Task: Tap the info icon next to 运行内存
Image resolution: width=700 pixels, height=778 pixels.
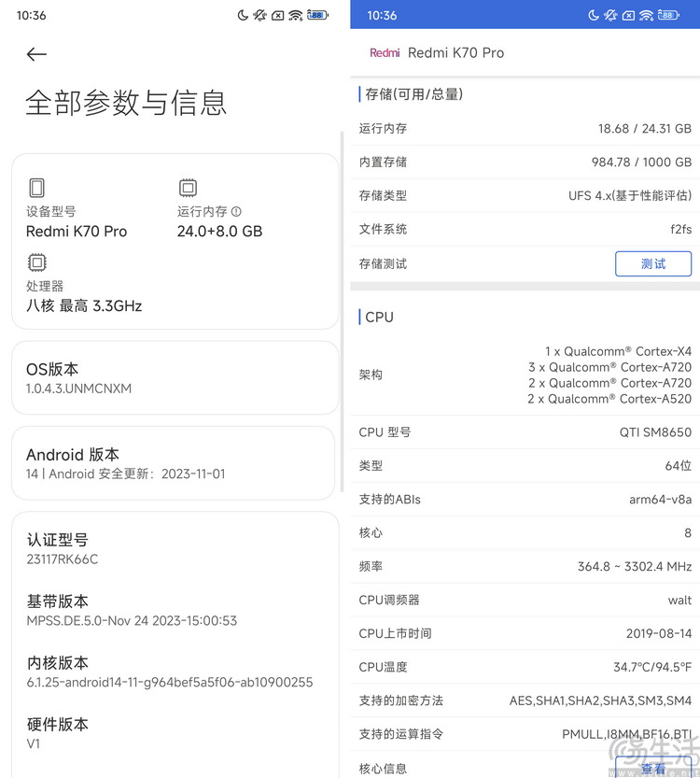Action: 236,211
